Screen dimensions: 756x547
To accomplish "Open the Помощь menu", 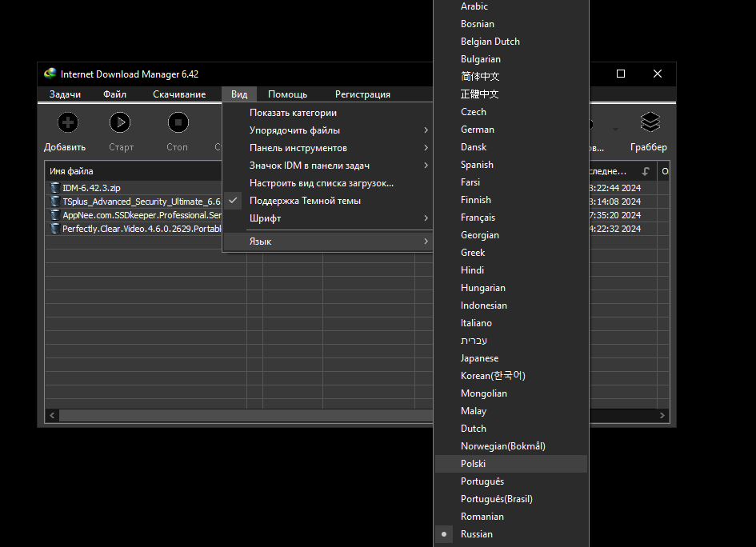I will point(287,94).
